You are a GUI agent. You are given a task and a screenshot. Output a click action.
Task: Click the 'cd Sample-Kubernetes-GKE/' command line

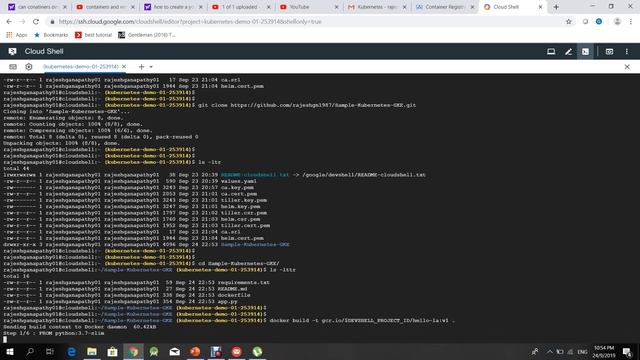click(141, 264)
